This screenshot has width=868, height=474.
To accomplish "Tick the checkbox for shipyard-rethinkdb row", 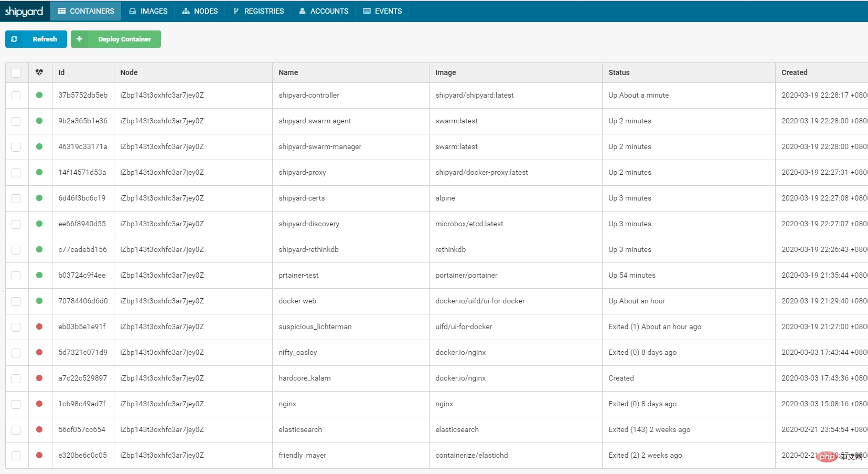I will coord(16,250).
